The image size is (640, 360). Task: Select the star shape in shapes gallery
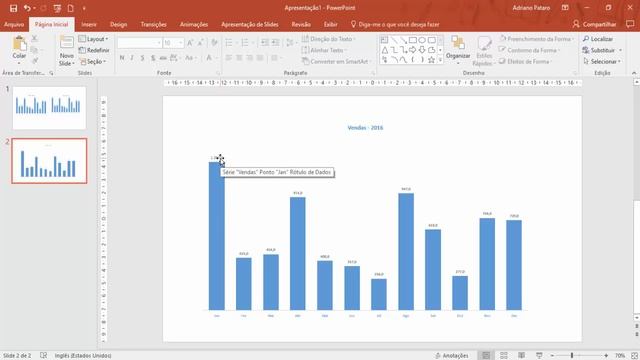(431, 60)
